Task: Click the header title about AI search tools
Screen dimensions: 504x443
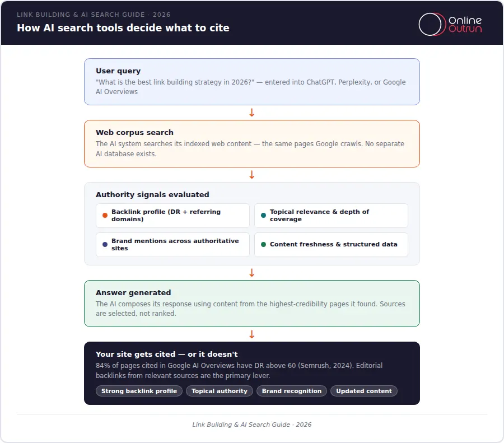Action: pos(123,28)
